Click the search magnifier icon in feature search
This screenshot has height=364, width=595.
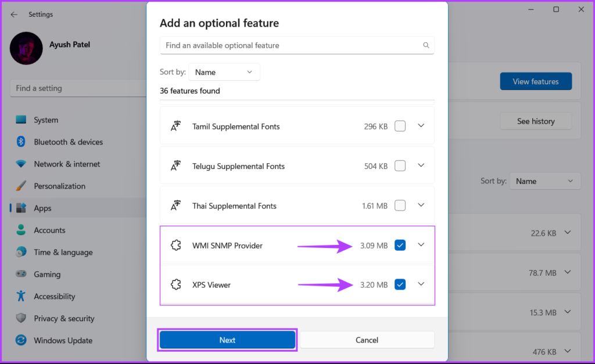click(x=426, y=45)
